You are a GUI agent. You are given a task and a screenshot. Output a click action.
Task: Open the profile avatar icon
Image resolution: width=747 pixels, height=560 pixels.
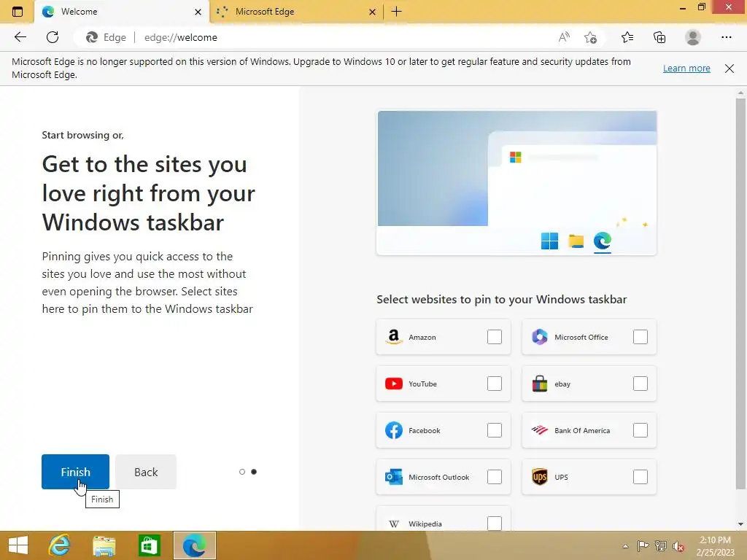pyautogui.click(x=693, y=37)
